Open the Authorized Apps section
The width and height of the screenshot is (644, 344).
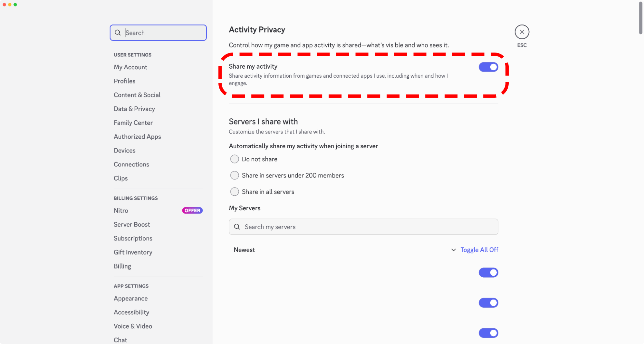(137, 136)
